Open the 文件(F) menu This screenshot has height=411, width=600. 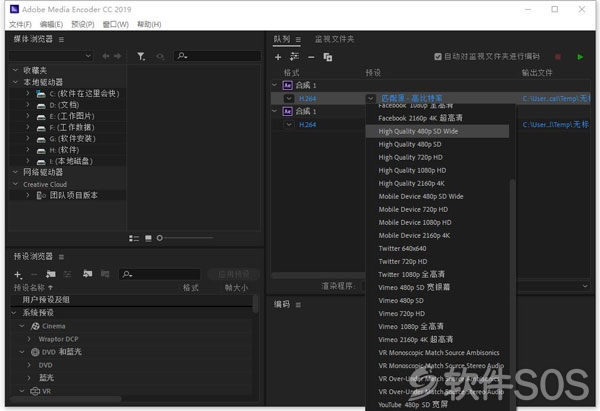pos(20,24)
